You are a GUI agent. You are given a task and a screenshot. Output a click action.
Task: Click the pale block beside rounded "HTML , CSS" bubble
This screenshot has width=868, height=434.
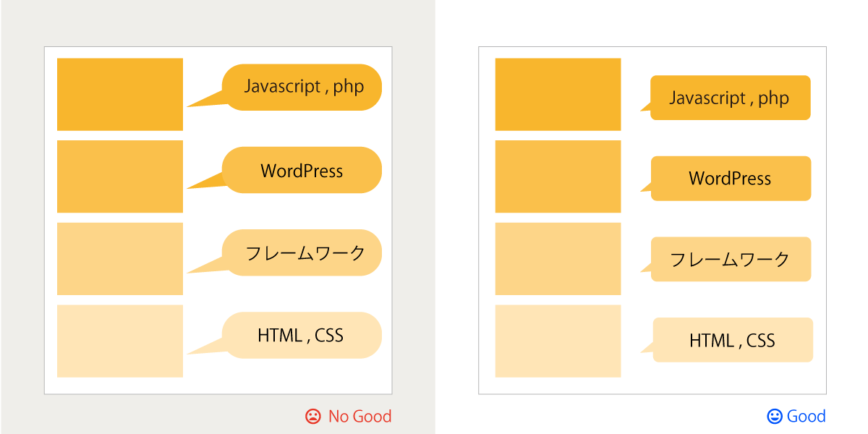coord(120,341)
